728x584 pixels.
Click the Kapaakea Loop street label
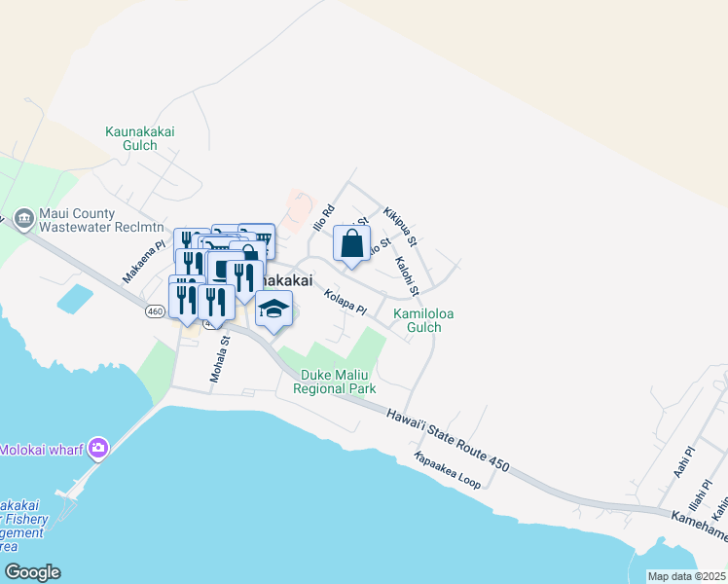(447, 470)
